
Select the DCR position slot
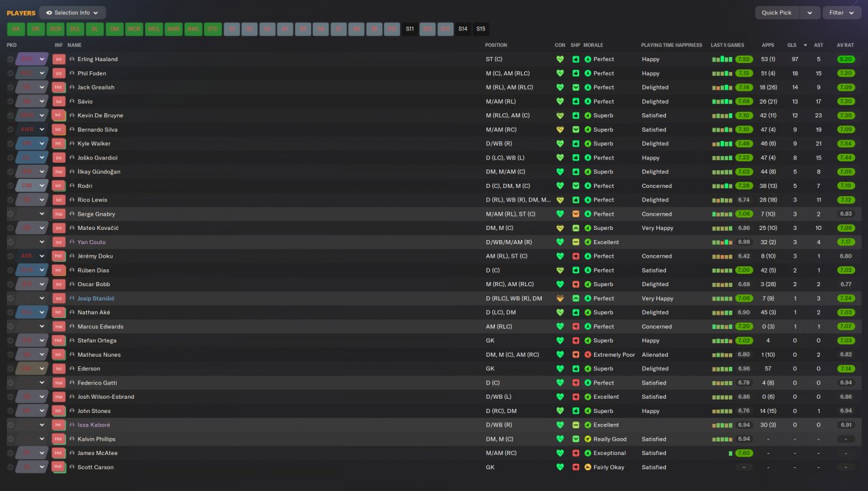coord(55,29)
